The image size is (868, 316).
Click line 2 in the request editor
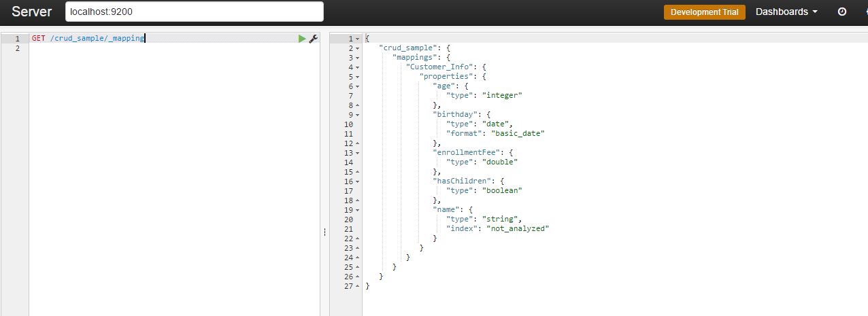(x=174, y=48)
